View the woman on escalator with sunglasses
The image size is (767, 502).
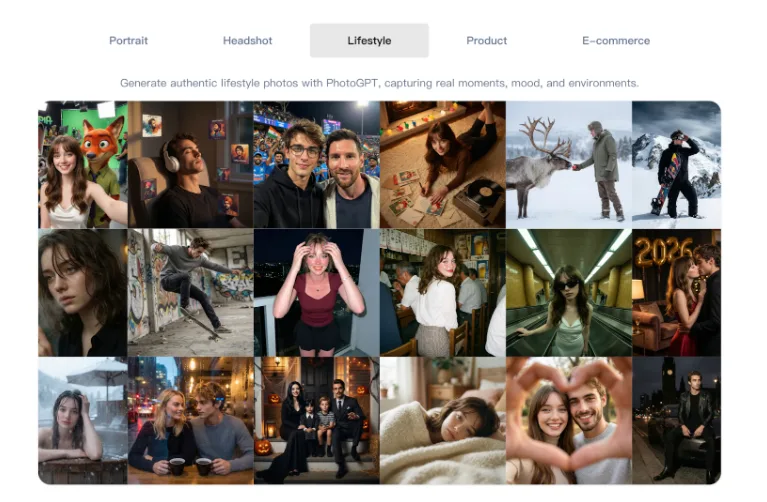click(x=568, y=292)
